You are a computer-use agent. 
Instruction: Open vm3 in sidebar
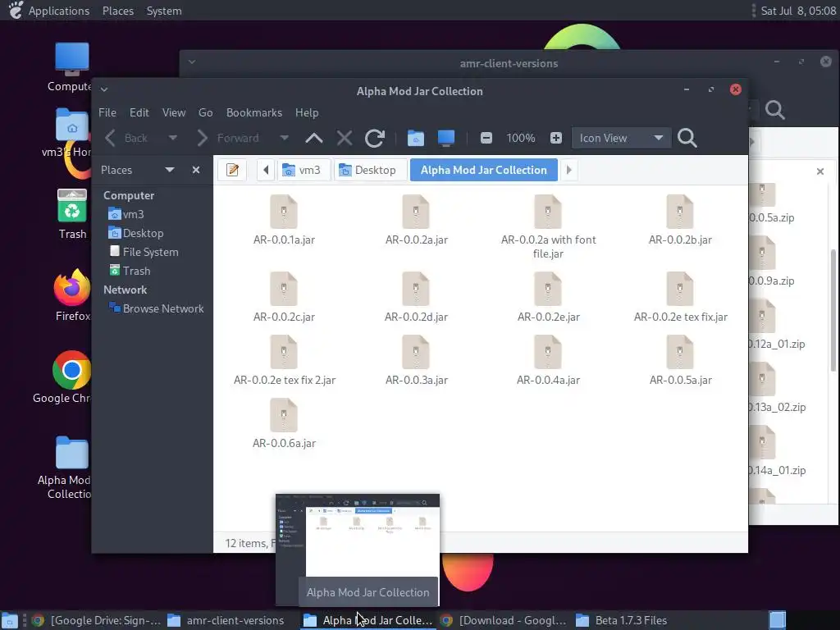click(x=126, y=214)
